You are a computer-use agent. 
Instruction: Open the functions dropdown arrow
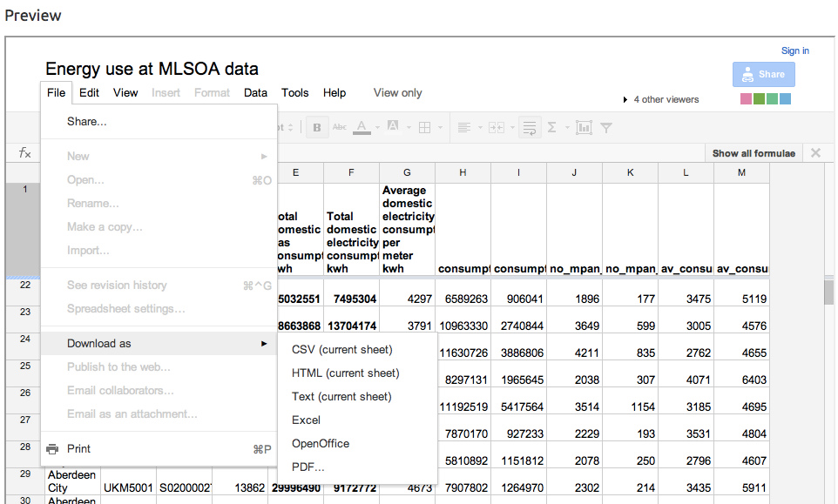point(567,128)
